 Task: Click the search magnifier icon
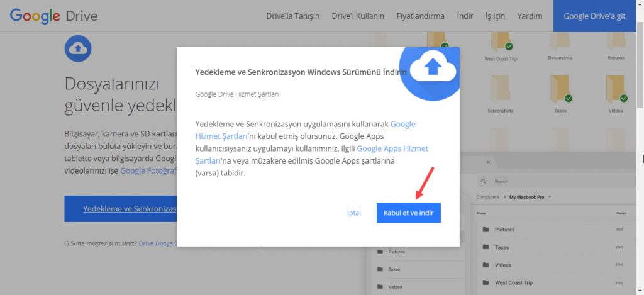point(484,181)
